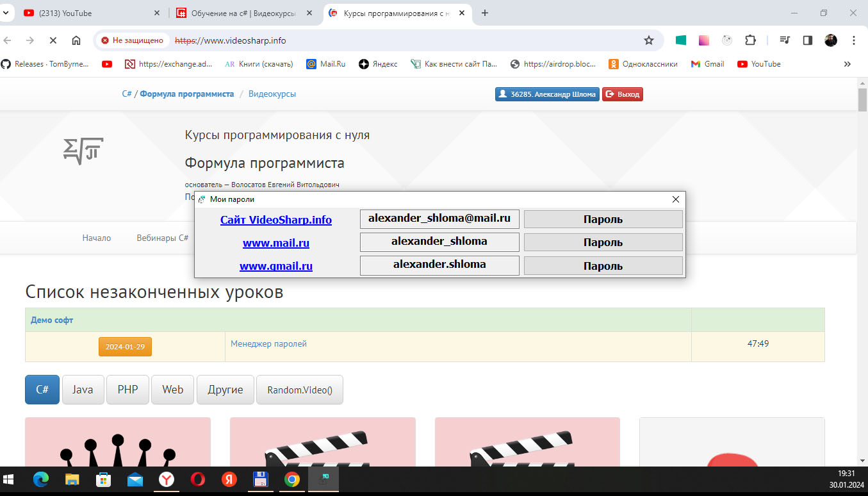Image resolution: width=868 pixels, height=496 pixels.
Task: Click www.gmail.ru link in Мои пароли
Action: 276,266
